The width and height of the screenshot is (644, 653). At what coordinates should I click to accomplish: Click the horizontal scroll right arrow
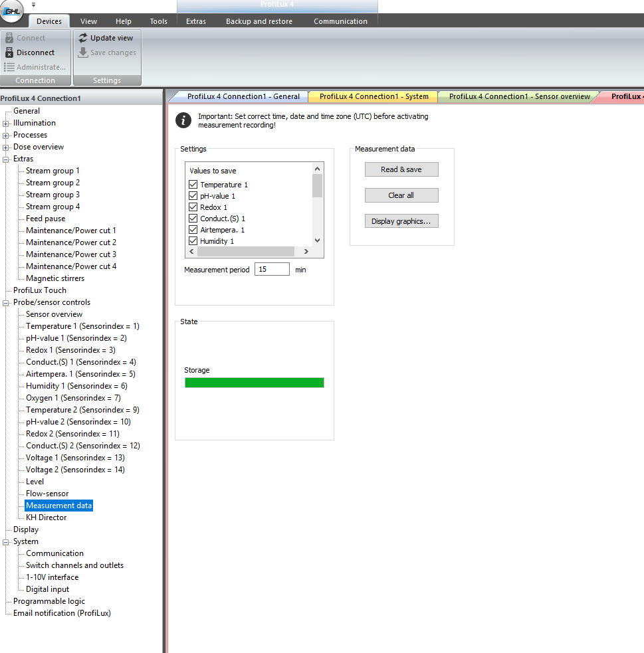(306, 252)
